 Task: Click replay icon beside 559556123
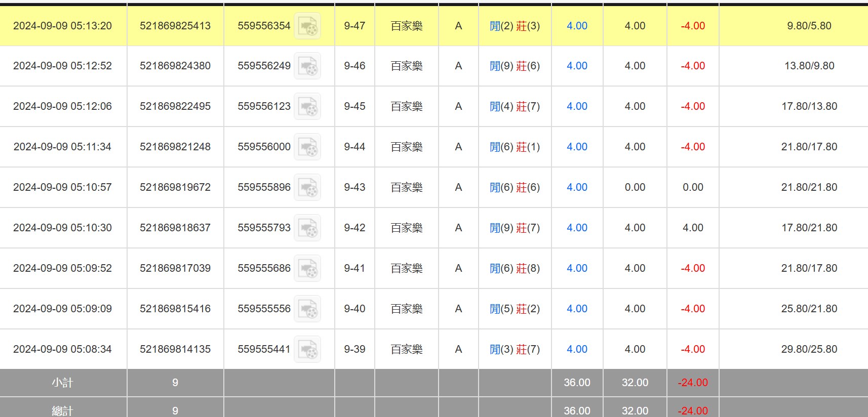(307, 107)
